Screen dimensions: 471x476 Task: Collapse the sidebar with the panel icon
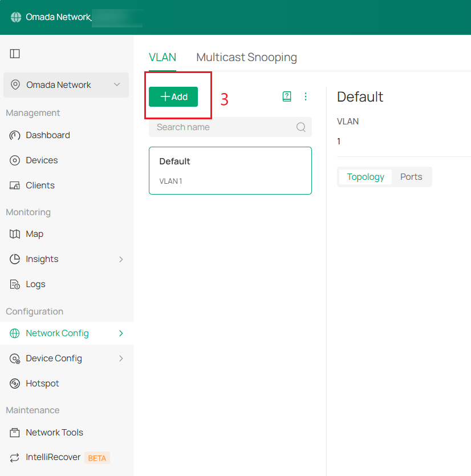click(15, 54)
